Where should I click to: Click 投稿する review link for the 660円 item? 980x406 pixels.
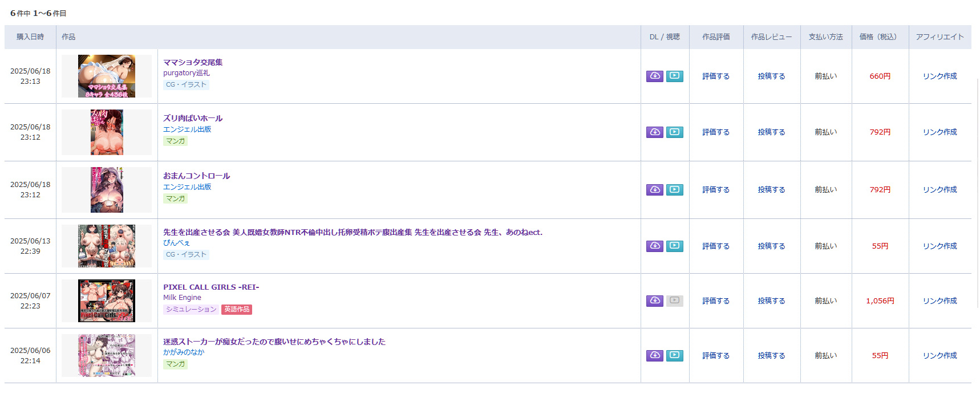click(x=771, y=76)
